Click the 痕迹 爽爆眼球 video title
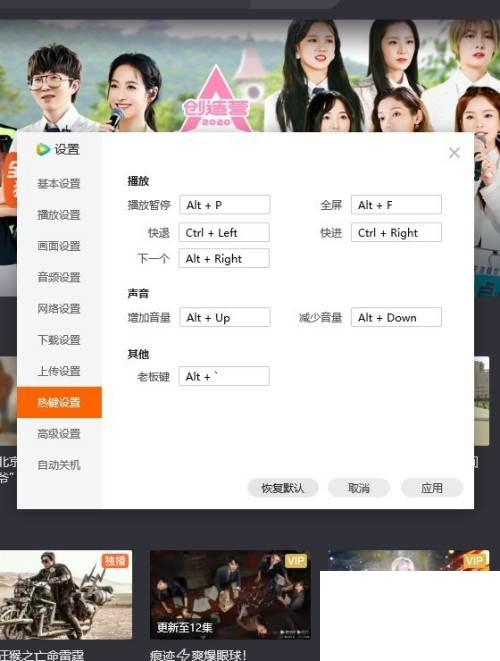Viewport: 500px width, 661px height. click(198, 655)
